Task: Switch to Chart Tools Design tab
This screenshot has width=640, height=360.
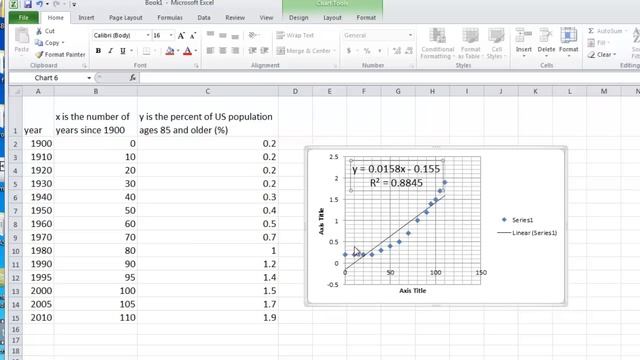Action: pyautogui.click(x=298, y=18)
